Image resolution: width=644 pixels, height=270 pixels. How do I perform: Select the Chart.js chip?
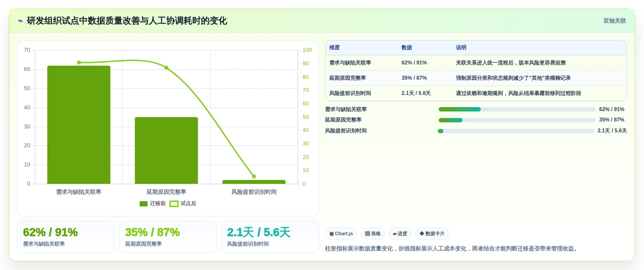(341, 234)
